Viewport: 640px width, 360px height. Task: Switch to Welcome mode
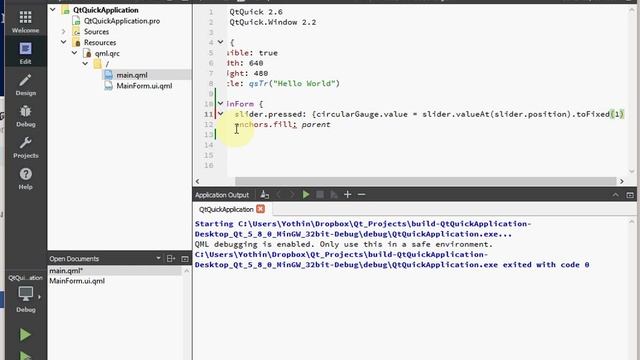coord(25,22)
